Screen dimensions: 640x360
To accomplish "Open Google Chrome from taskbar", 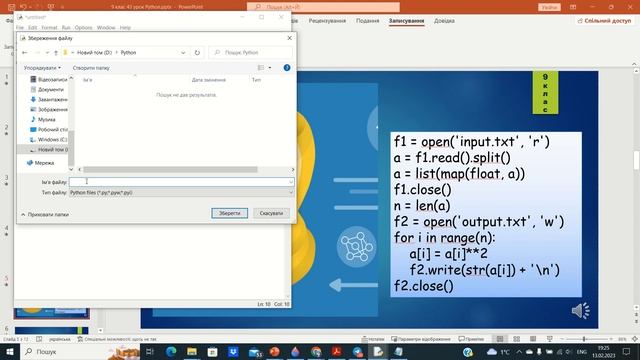I will [x=316, y=351].
